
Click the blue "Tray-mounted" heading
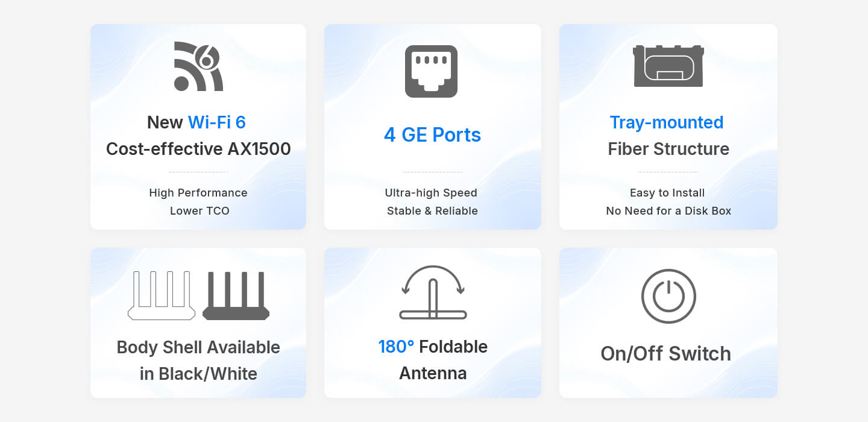coord(666,122)
